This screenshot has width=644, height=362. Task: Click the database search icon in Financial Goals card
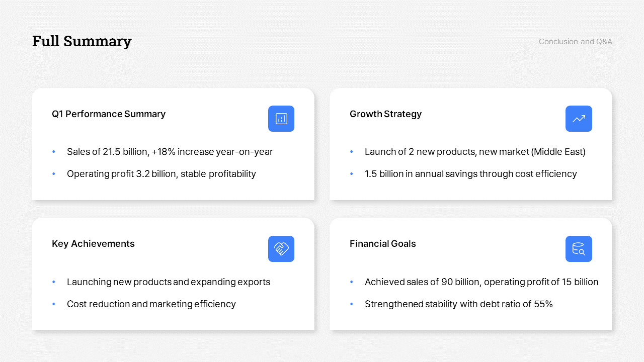point(579,249)
